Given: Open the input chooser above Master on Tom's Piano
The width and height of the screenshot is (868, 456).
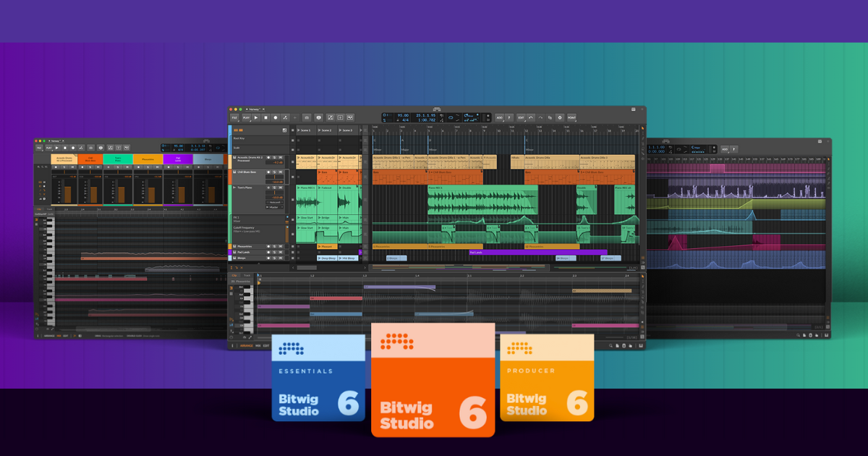Looking at the screenshot, I should tap(274, 202).
